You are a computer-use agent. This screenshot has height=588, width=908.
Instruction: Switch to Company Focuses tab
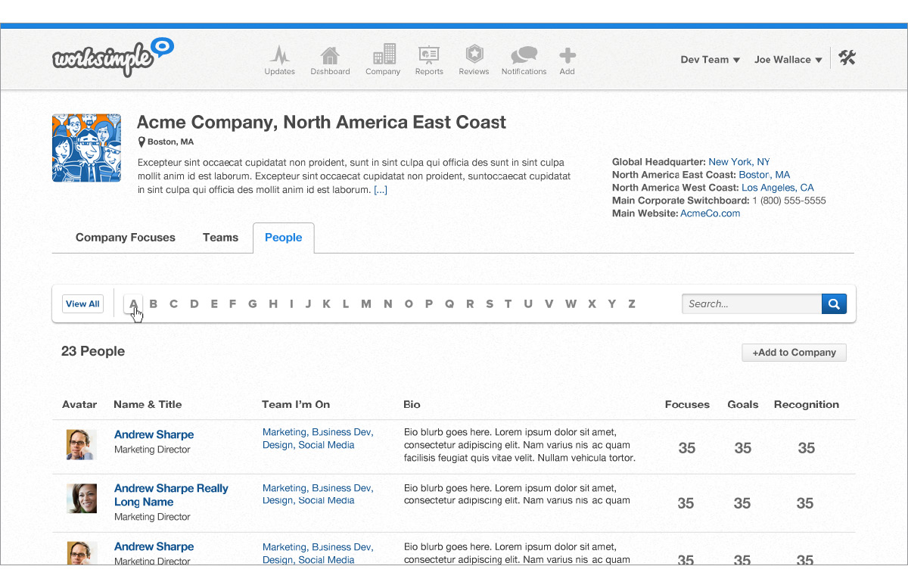point(126,238)
